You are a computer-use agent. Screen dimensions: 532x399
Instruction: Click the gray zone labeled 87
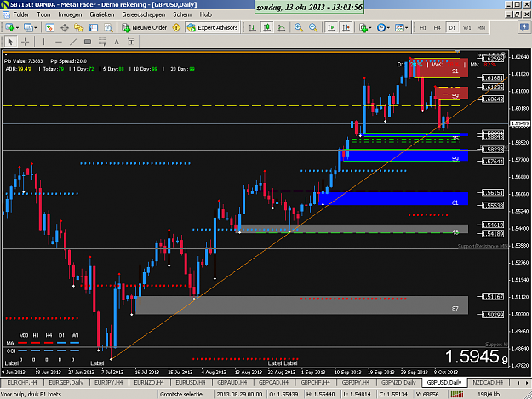click(301, 305)
